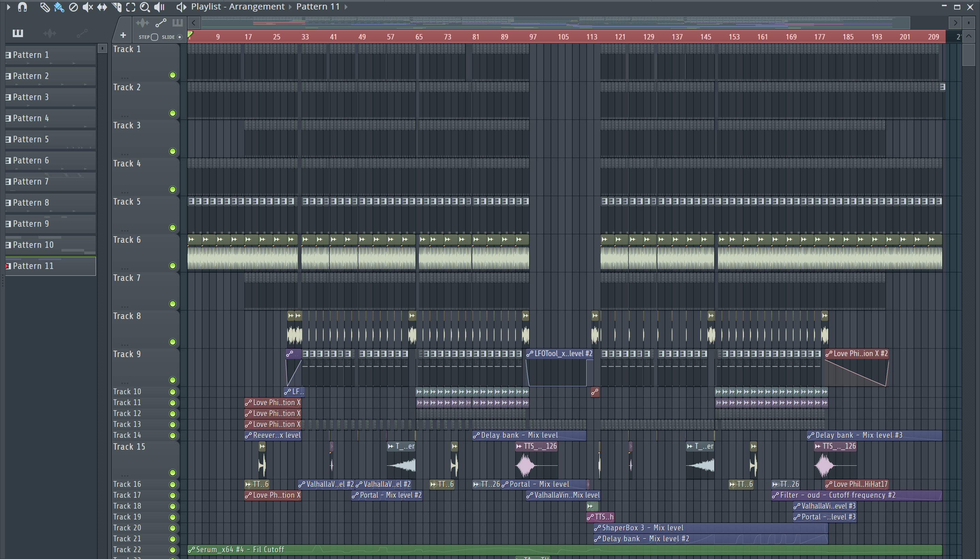This screenshot has height=559, width=980.
Task: Select the Track 5 header
Action: pos(146,214)
